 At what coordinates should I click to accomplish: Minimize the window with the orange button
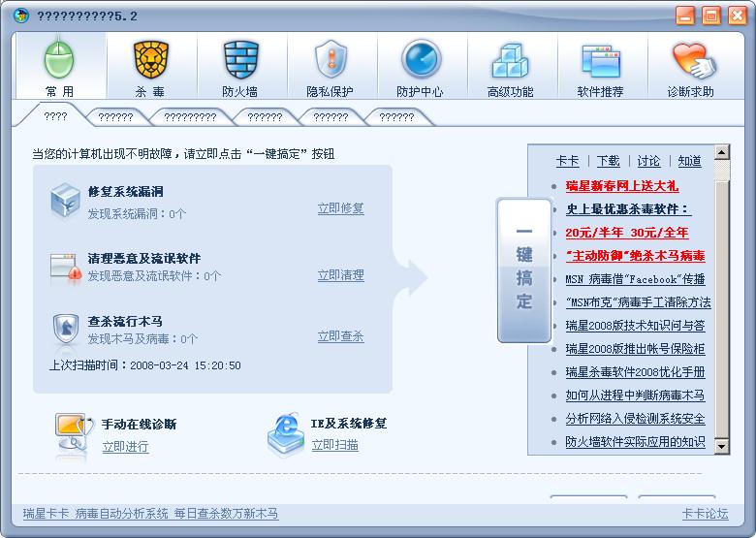pos(685,16)
